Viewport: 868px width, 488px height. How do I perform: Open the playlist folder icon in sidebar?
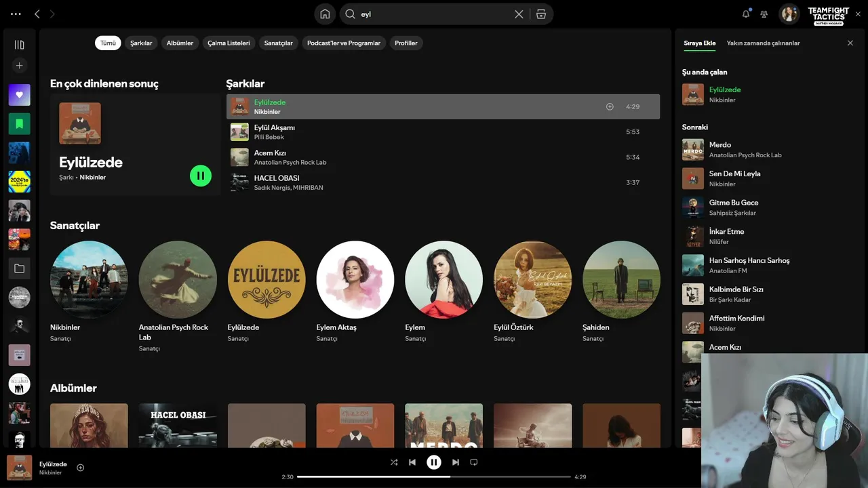pyautogui.click(x=19, y=268)
